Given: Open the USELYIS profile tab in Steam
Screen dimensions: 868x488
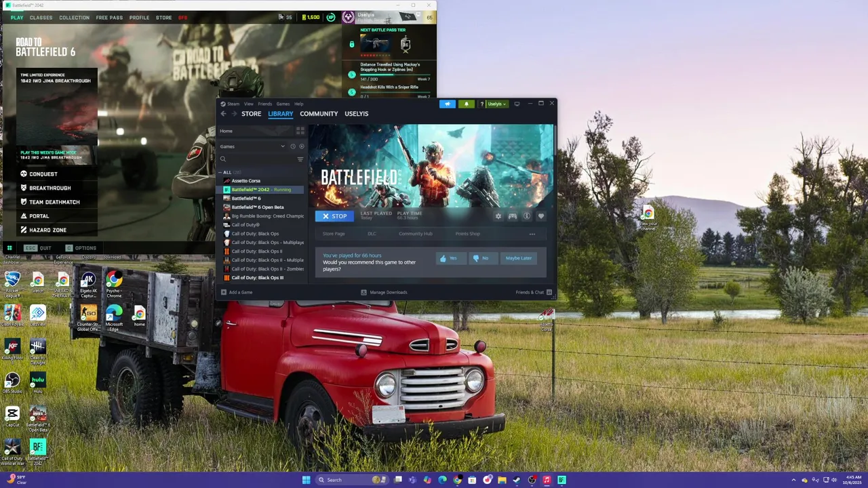Looking at the screenshot, I should click(x=357, y=114).
